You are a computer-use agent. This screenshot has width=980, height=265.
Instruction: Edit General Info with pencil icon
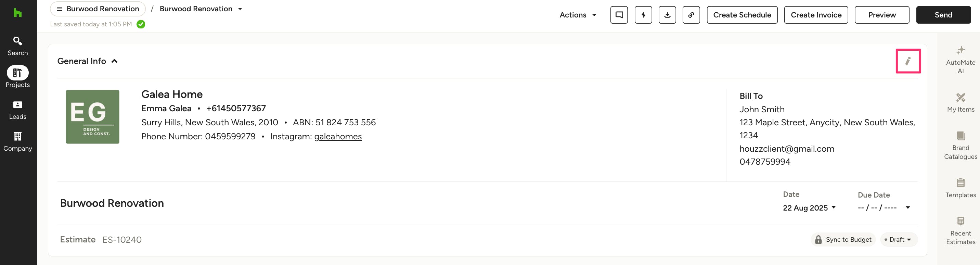[x=908, y=61]
